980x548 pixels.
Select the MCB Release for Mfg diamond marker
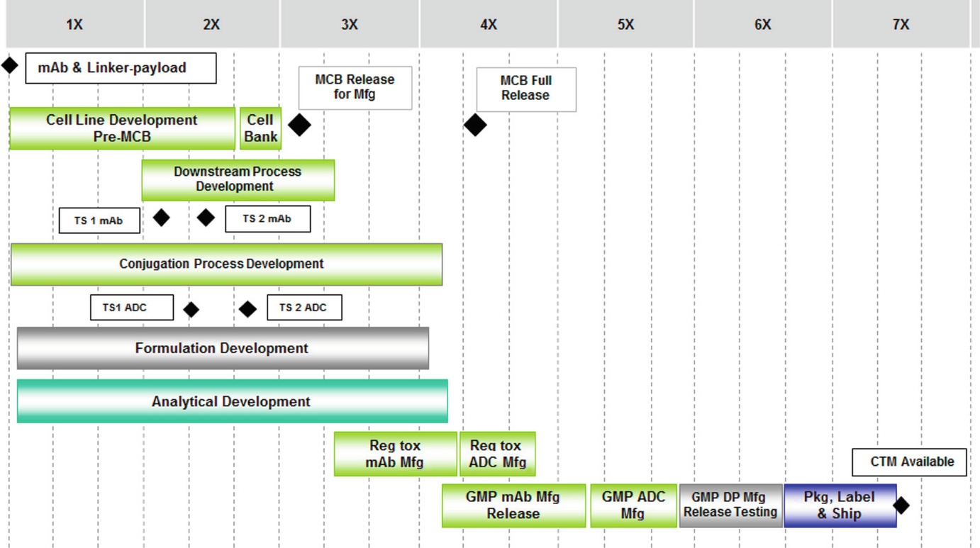tap(300, 125)
